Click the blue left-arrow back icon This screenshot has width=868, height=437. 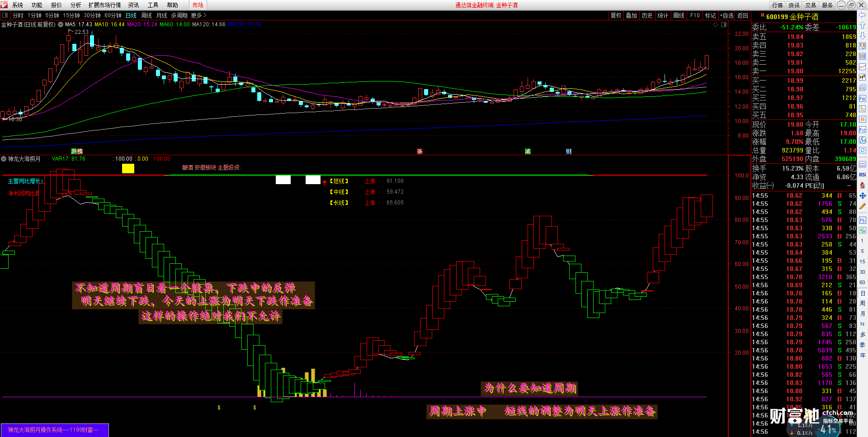[x=863, y=15]
